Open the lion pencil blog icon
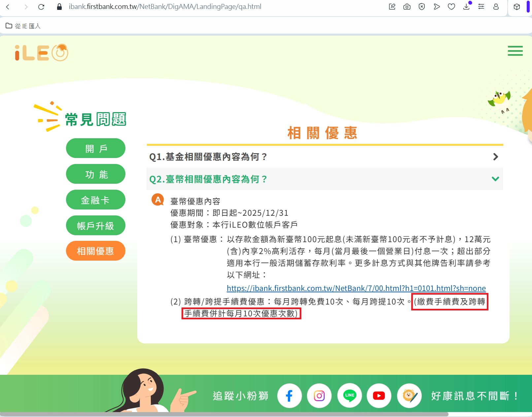This screenshot has height=417, width=532. (x=410, y=396)
